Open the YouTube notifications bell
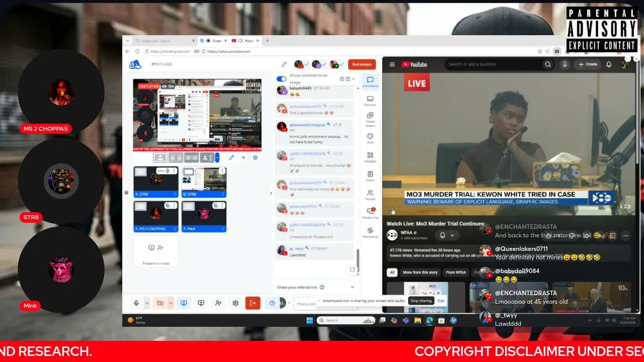Screen dimensions: 644x362 point(609,64)
